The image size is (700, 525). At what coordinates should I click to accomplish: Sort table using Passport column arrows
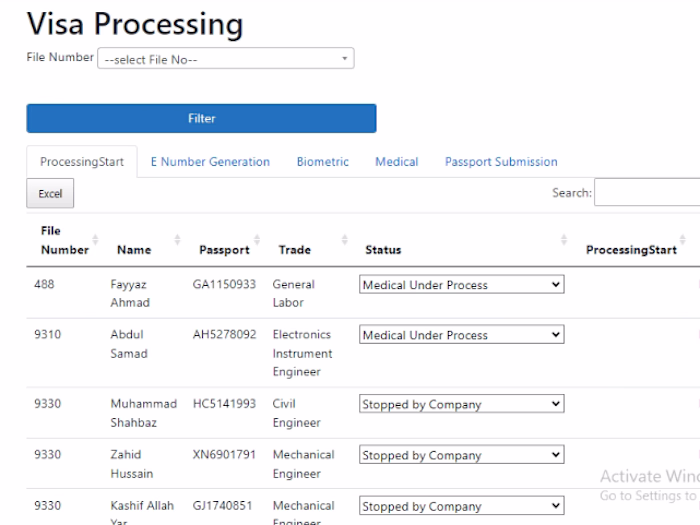point(257,240)
